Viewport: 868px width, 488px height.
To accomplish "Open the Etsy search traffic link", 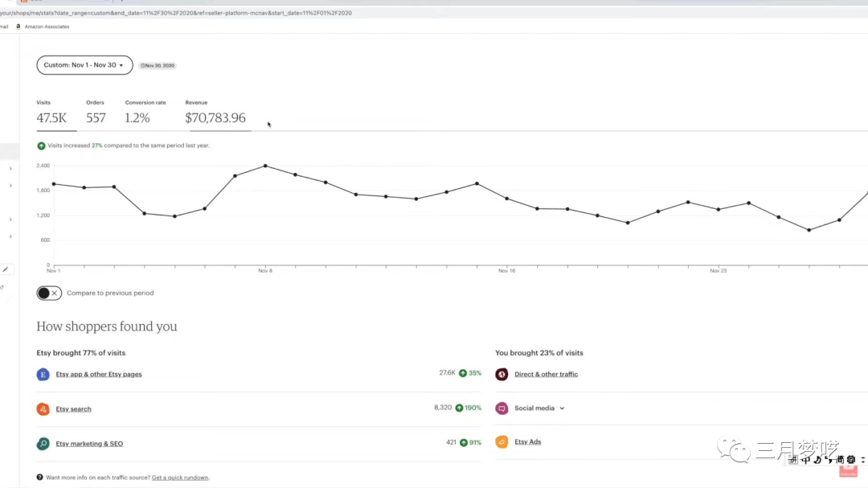I will pyautogui.click(x=73, y=409).
